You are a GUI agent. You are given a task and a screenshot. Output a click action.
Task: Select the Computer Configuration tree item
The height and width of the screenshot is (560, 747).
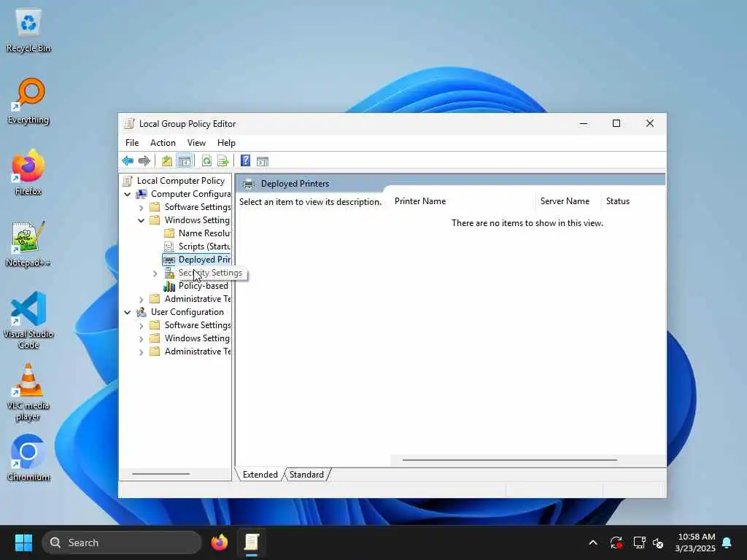190,194
